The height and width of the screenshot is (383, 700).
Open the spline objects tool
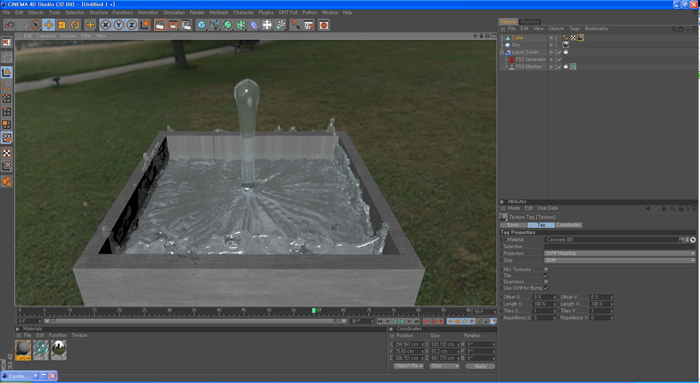coord(214,25)
